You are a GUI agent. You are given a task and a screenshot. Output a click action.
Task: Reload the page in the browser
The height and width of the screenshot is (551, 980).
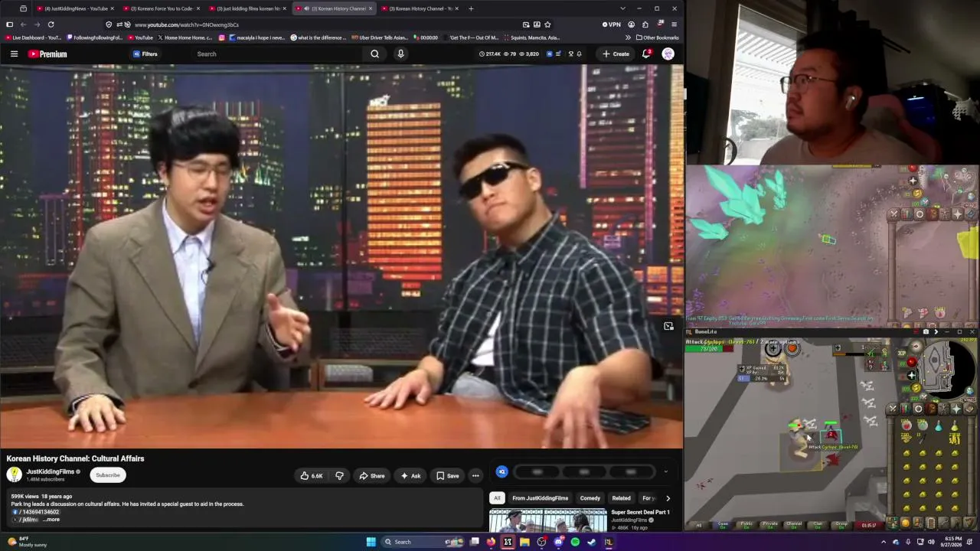[x=51, y=24]
